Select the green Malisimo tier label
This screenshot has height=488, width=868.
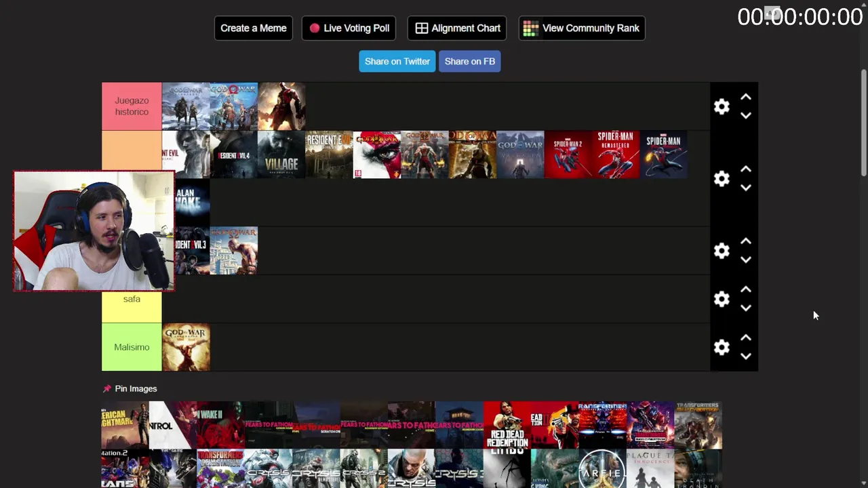(x=132, y=347)
